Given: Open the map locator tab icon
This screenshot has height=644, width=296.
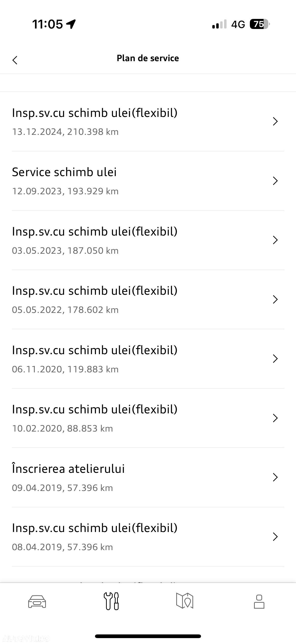Looking at the screenshot, I should point(185,601).
